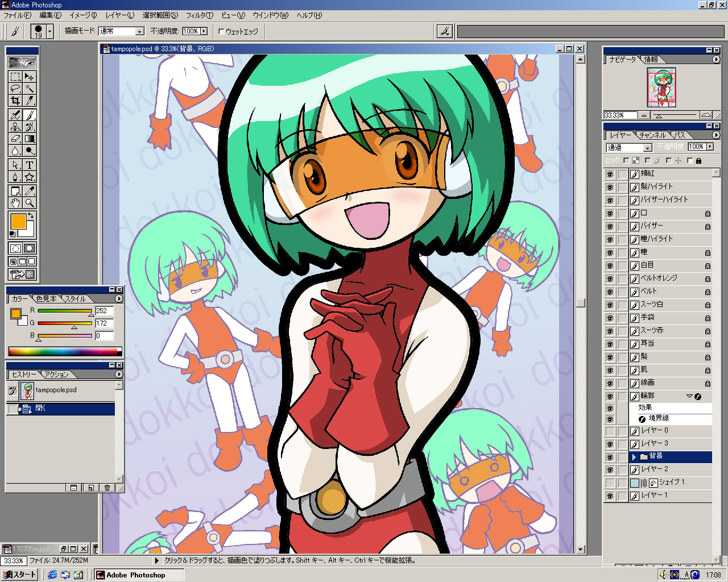Select the Paintbrush tool
Image resolution: width=728 pixels, height=582 pixels.
(30, 115)
